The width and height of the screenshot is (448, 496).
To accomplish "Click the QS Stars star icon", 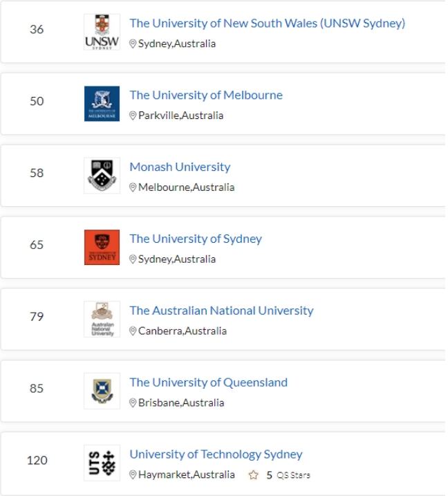I will [x=253, y=475].
